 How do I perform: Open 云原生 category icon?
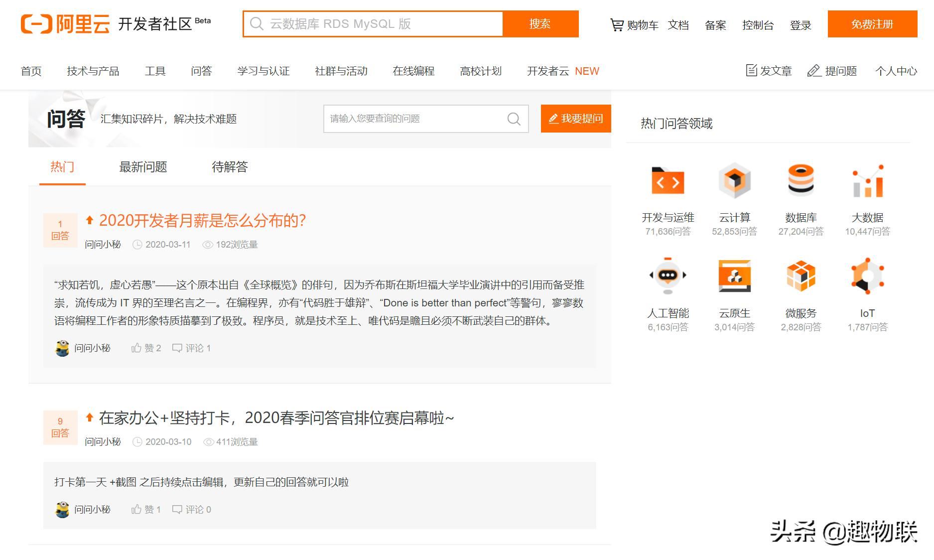coord(734,276)
